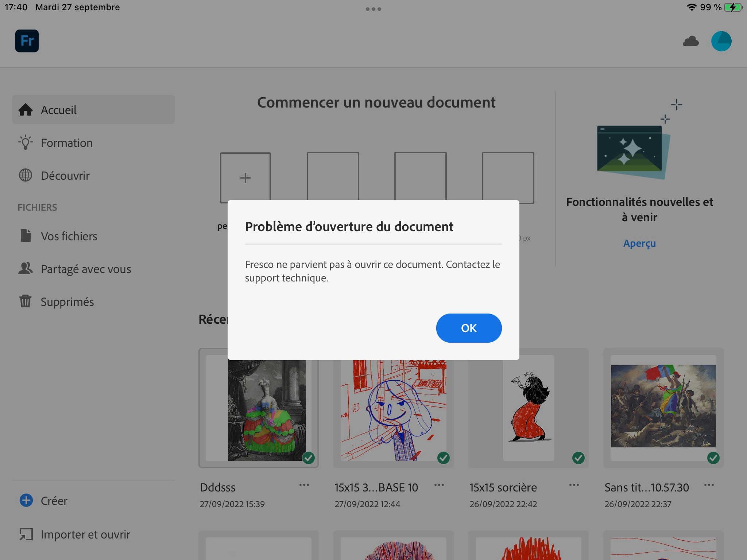Viewport: 747px width, 560px height.
Task: Open the user profile avatar
Action: coord(721,41)
